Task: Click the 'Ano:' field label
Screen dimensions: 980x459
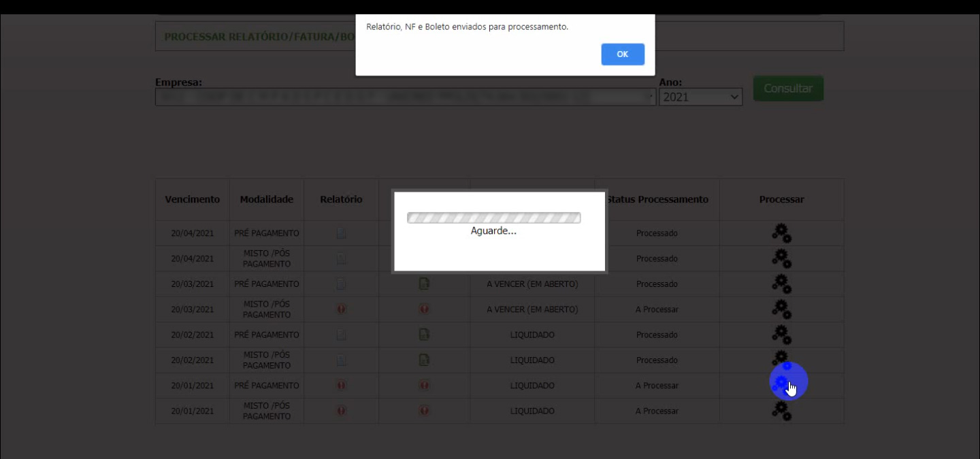Action: tap(670, 82)
